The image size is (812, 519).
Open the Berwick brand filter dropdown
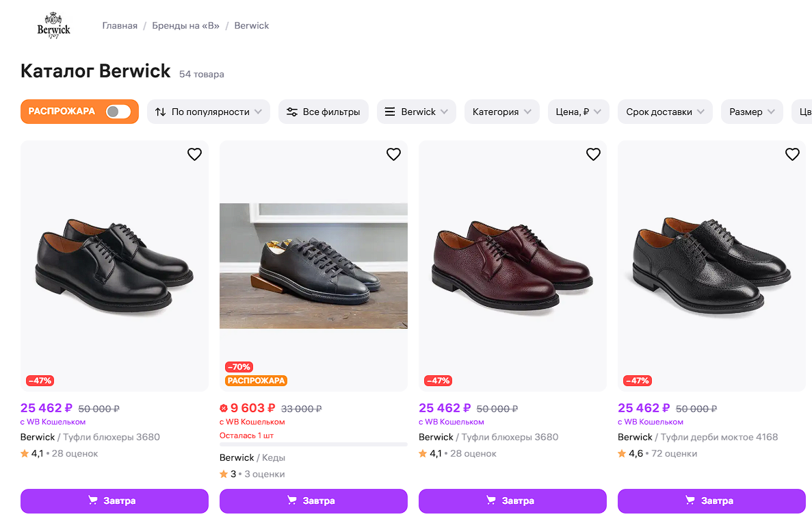point(417,112)
